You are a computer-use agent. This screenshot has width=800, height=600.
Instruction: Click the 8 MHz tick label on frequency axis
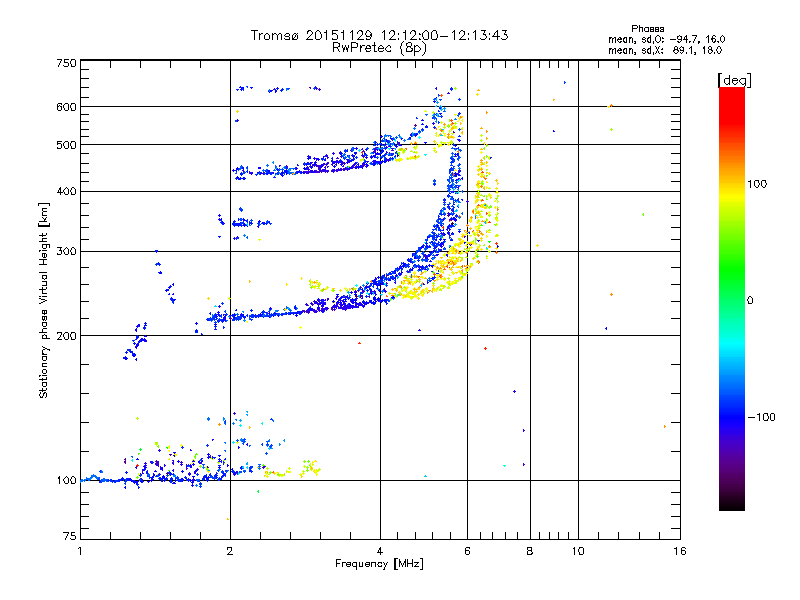point(530,551)
